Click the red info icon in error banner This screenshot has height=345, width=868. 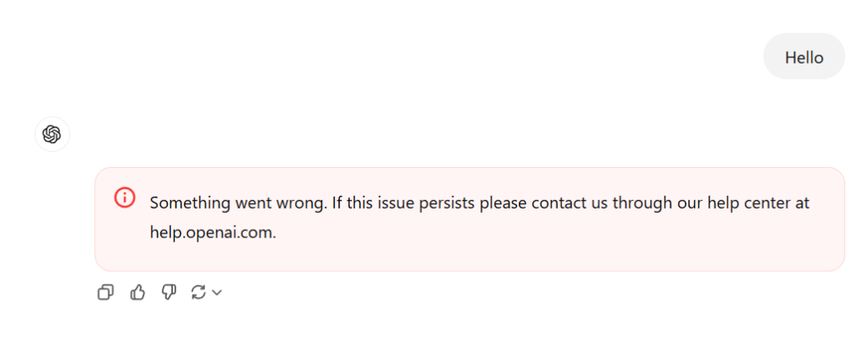pos(125,198)
